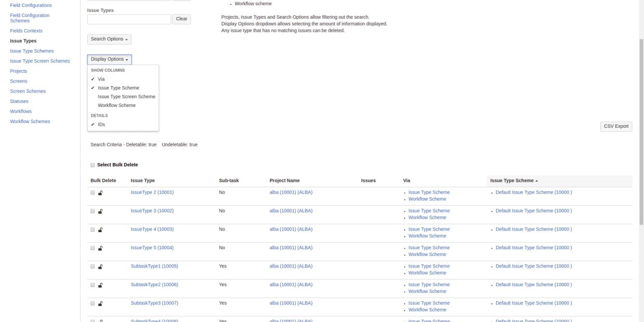Open the SubtaskType2 (10006) link
The image size is (644, 322).
(154, 285)
